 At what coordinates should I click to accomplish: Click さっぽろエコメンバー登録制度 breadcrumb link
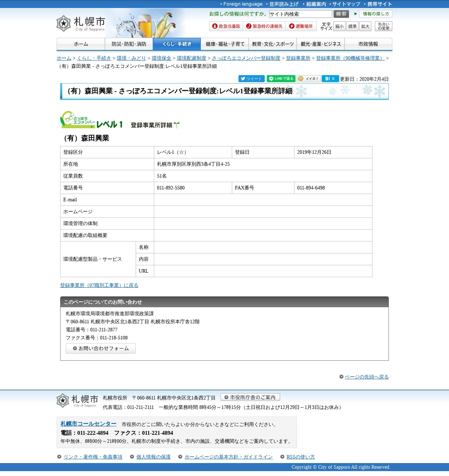click(x=246, y=58)
